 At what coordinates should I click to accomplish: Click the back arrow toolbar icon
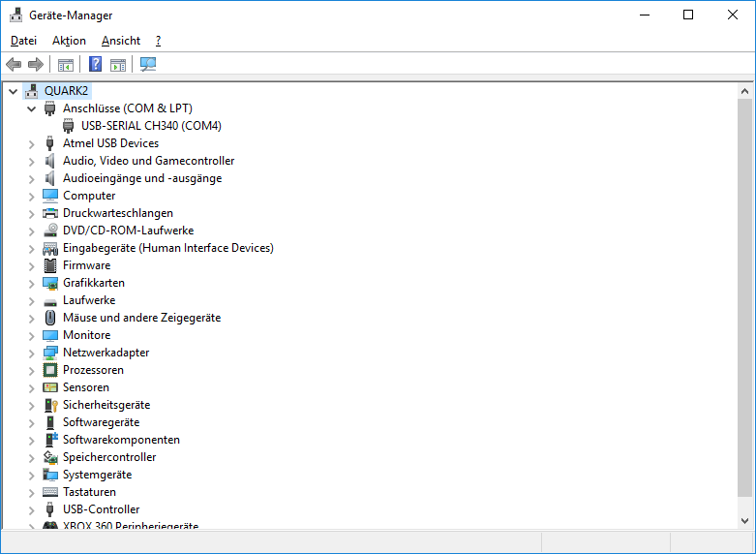pyautogui.click(x=14, y=65)
